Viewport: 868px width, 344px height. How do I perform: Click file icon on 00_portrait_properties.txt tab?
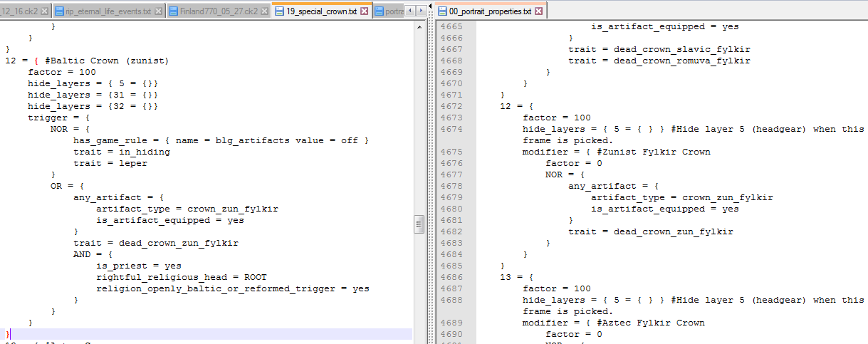coord(443,11)
